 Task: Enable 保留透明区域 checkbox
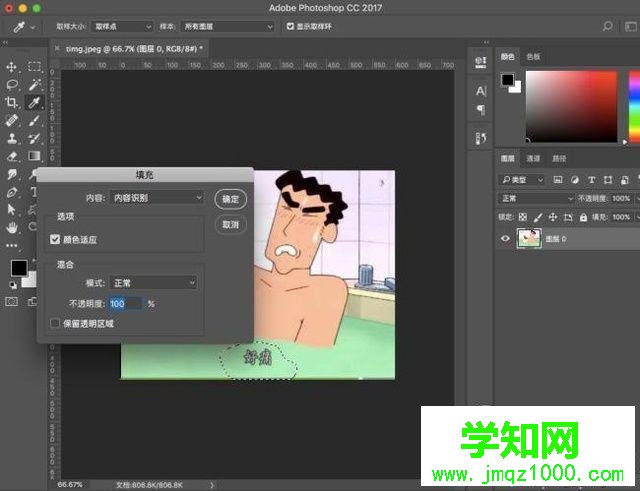pos(55,323)
